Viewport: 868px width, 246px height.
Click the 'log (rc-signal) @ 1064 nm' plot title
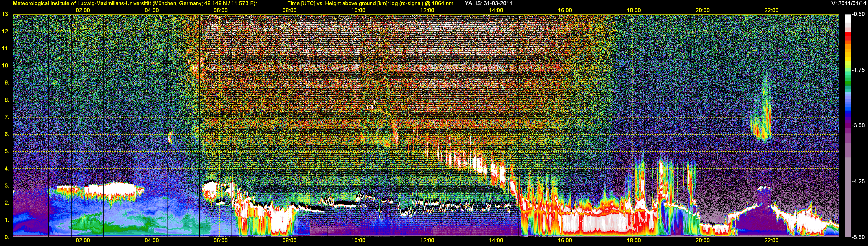pyautogui.click(x=422, y=3)
